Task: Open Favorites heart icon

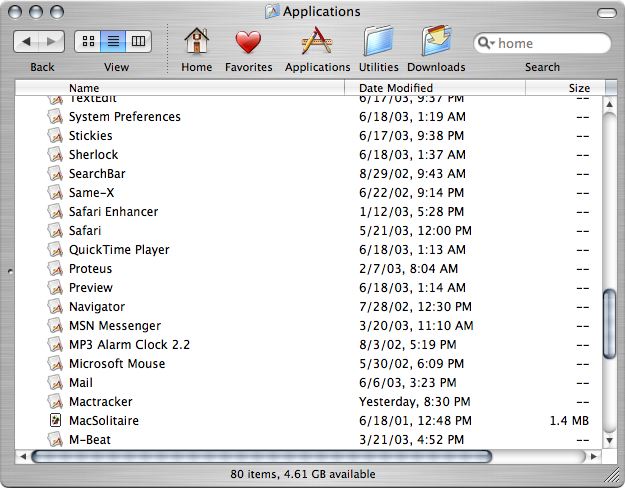Action: tap(248, 41)
